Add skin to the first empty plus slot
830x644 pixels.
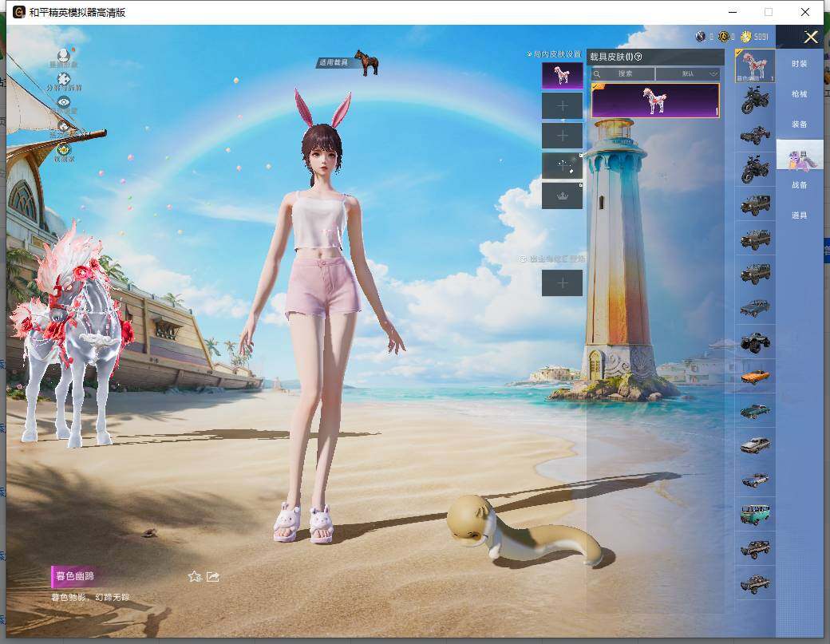[562, 106]
